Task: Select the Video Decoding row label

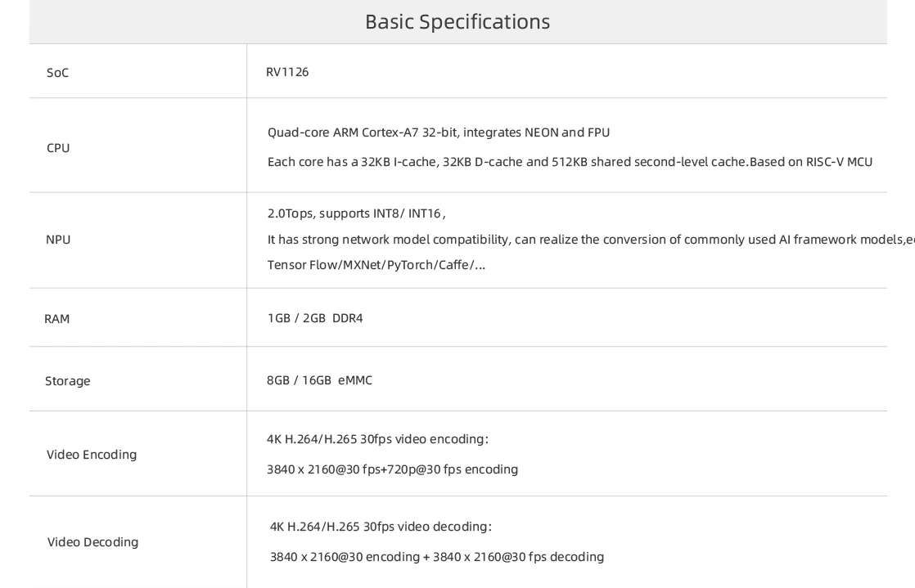Action: point(92,542)
